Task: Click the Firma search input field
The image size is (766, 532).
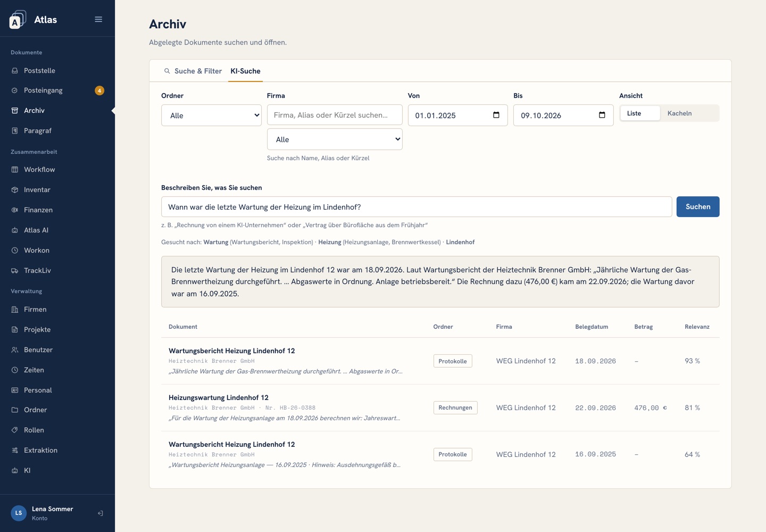Action: pos(335,115)
